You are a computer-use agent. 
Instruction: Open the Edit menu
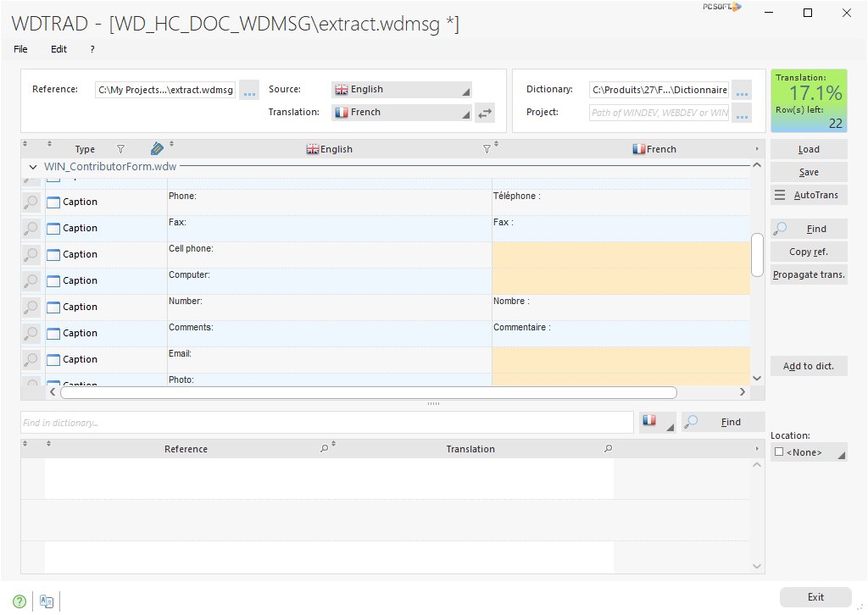coord(58,49)
